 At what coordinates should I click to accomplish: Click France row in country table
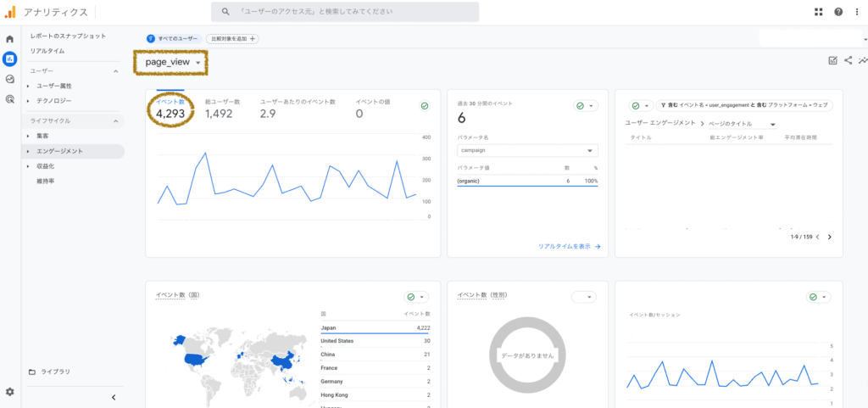pos(376,368)
